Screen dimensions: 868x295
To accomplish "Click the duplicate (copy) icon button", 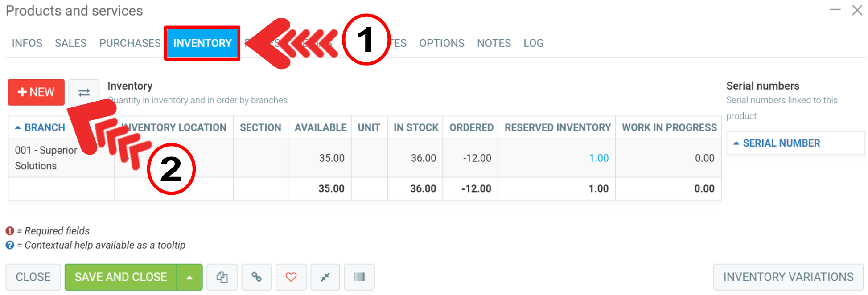I will tap(222, 277).
